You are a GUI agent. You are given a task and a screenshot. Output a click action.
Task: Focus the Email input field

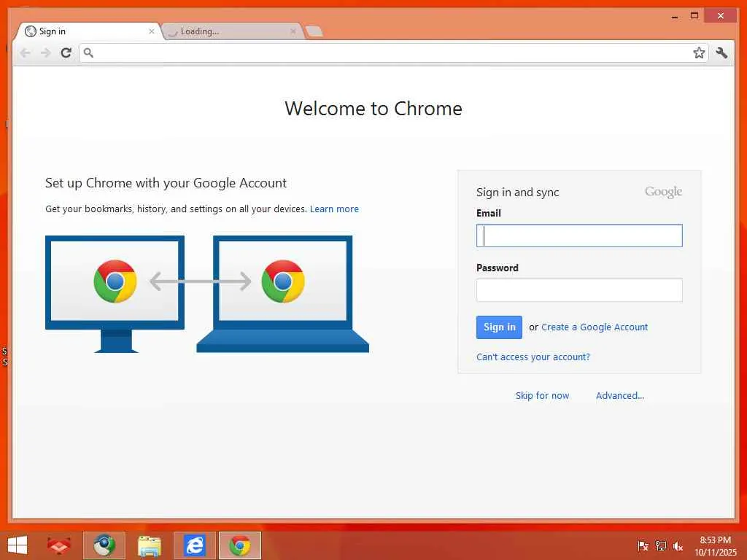pyautogui.click(x=579, y=236)
